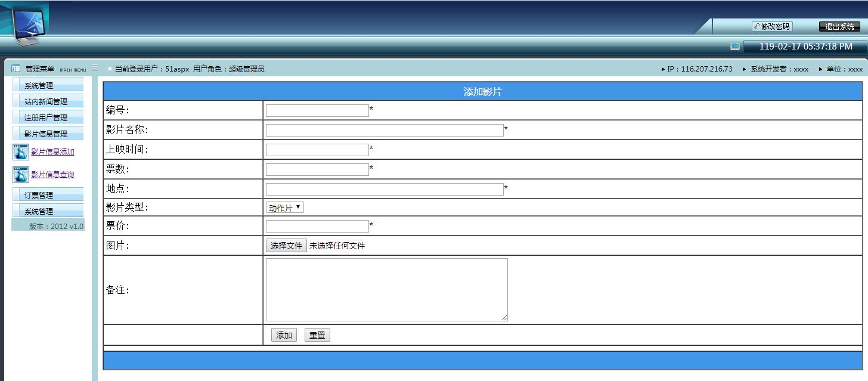Viewport: 868px width, 381px height.
Task: Submit the form with the 添加 button
Action: coord(284,335)
